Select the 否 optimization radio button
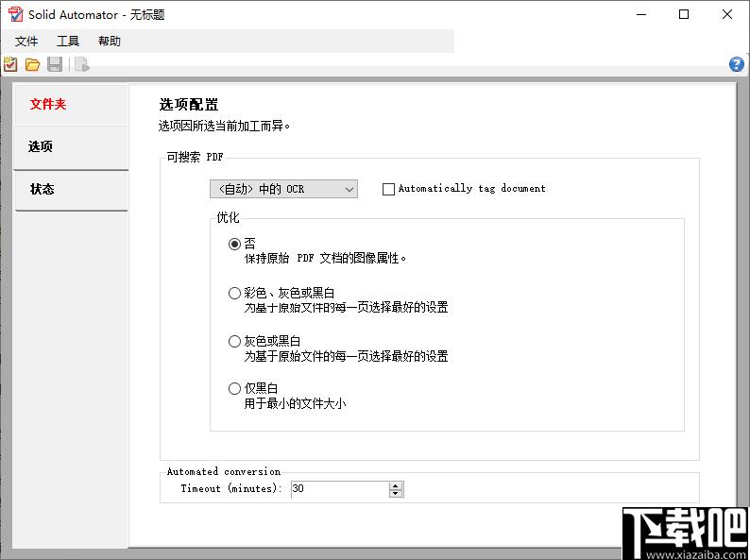Image resolution: width=750 pixels, height=560 pixels. (x=234, y=245)
